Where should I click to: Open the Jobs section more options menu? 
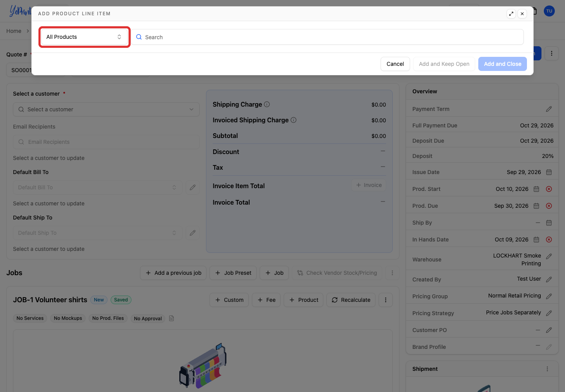tap(392, 273)
